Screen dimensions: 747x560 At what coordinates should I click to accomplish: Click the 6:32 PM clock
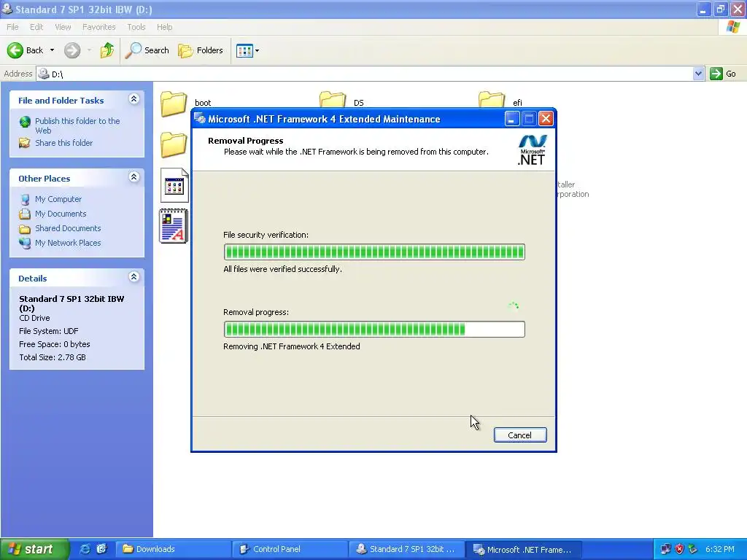pyautogui.click(x=720, y=550)
